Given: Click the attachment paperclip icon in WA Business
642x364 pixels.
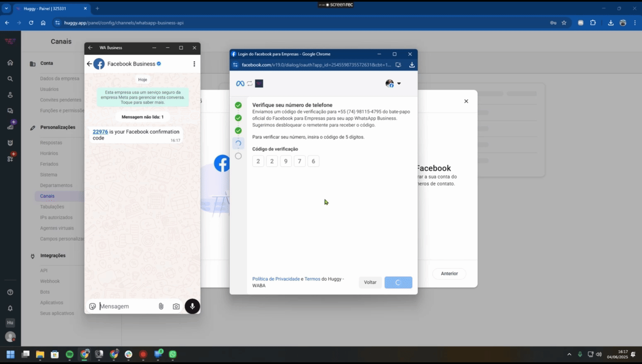Looking at the screenshot, I should click(161, 307).
